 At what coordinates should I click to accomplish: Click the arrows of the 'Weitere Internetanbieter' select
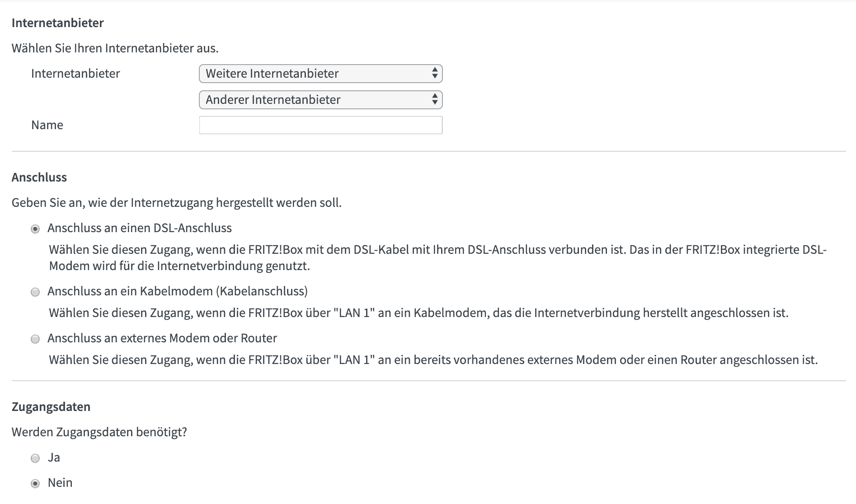tap(434, 74)
